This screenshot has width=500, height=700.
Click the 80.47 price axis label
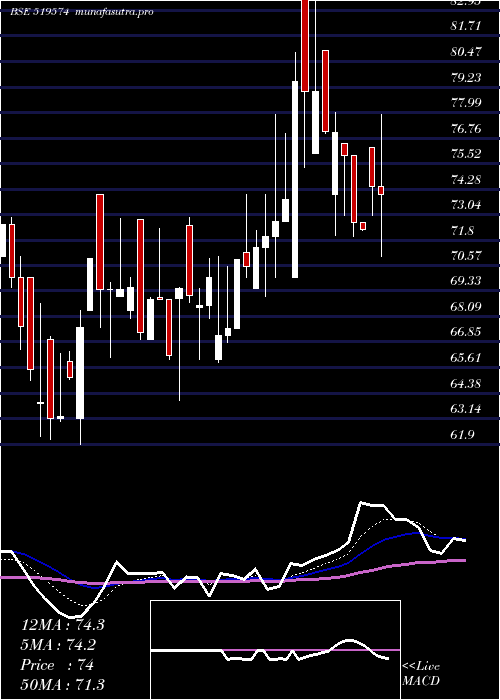466,51
